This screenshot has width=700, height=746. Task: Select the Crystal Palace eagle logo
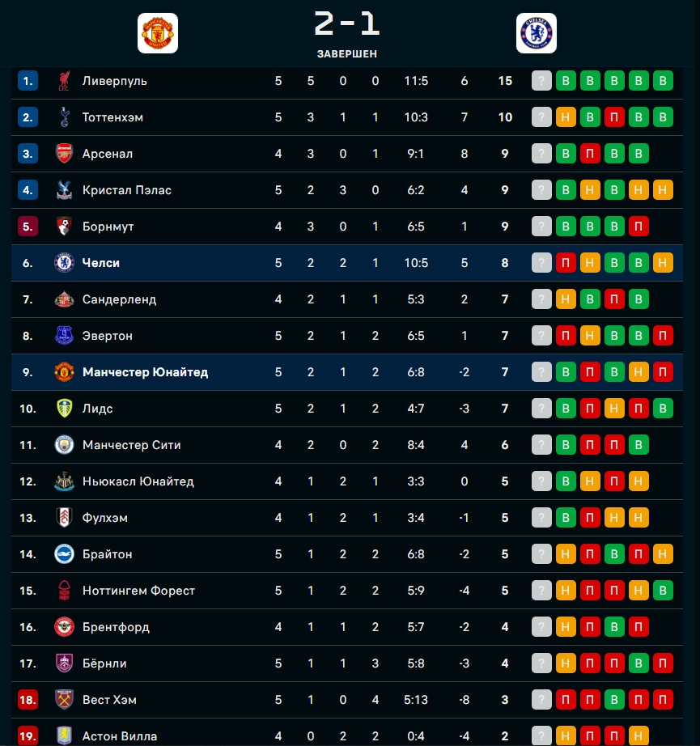point(64,190)
